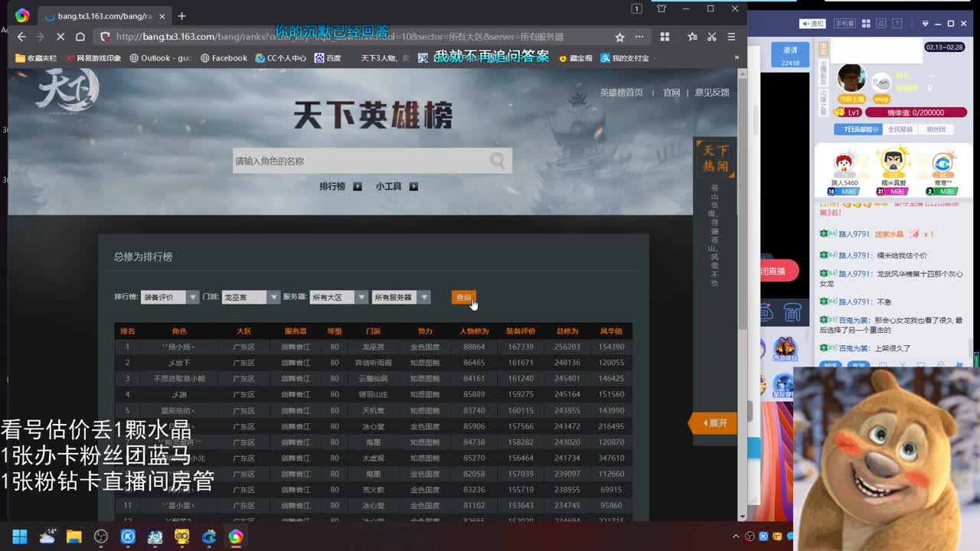This screenshot has height=551, width=980.
Task: Click the back navigation arrow in the browser
Action: (x=20, y=36)
